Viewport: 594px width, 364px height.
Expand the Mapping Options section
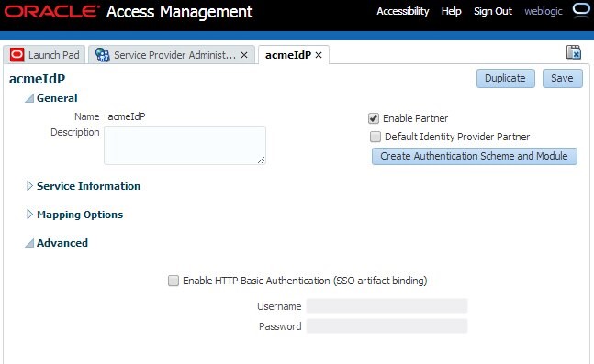pos(29,215)
